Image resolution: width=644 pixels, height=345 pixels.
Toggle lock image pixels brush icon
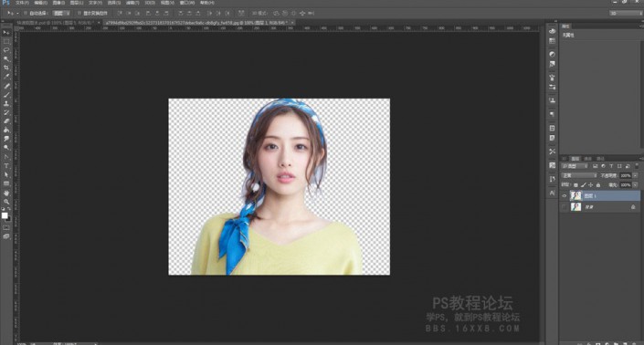pyautogui.click(x=584, y=185)
